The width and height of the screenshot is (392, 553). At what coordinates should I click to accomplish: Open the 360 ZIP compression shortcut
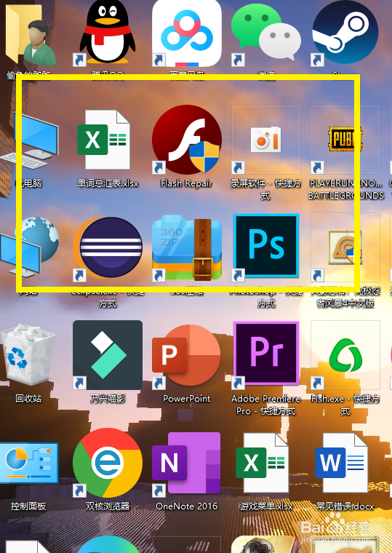point(187,249)
